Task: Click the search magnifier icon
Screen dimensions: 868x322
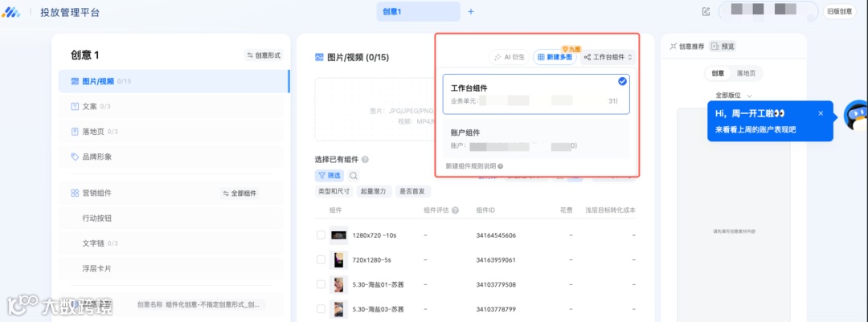Action: point(353,175)
